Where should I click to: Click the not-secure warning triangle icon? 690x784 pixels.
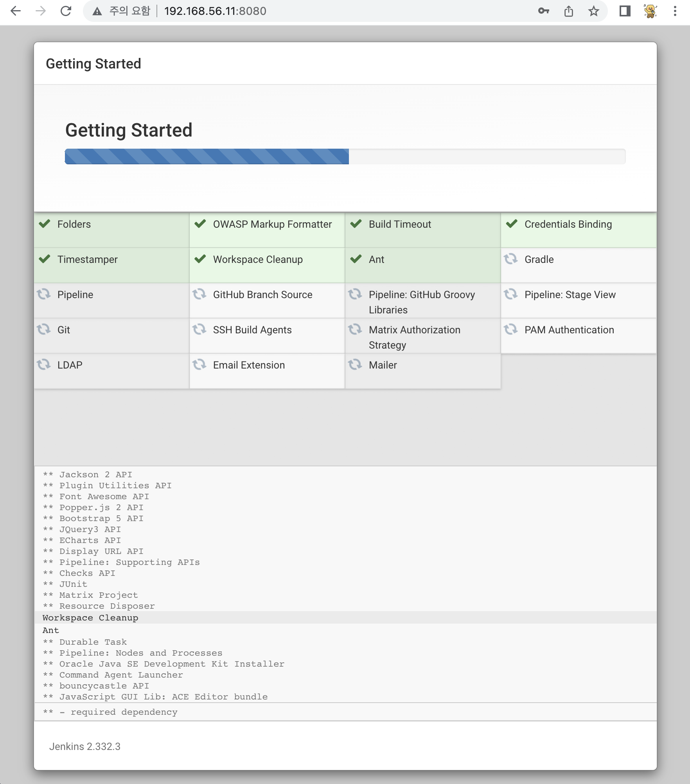pos(97,11)
